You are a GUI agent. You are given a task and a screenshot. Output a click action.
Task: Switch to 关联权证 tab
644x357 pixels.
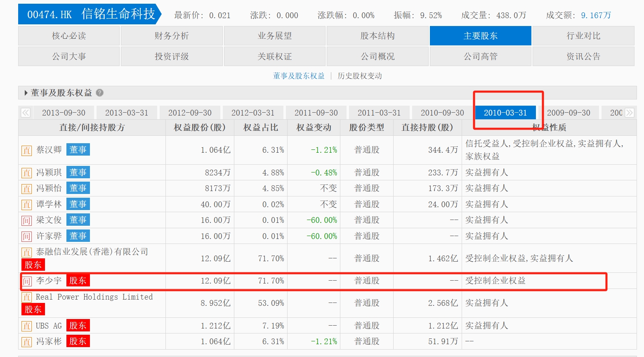275,57
